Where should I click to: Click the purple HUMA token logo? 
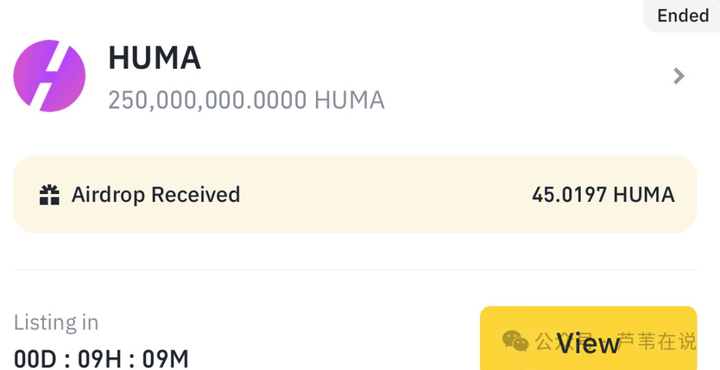point(49,76)
